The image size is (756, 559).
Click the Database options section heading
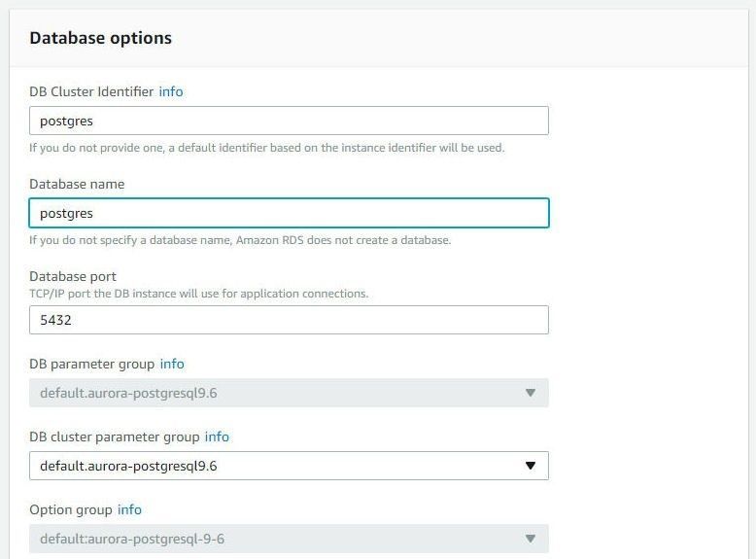click(x=101, y=38)
